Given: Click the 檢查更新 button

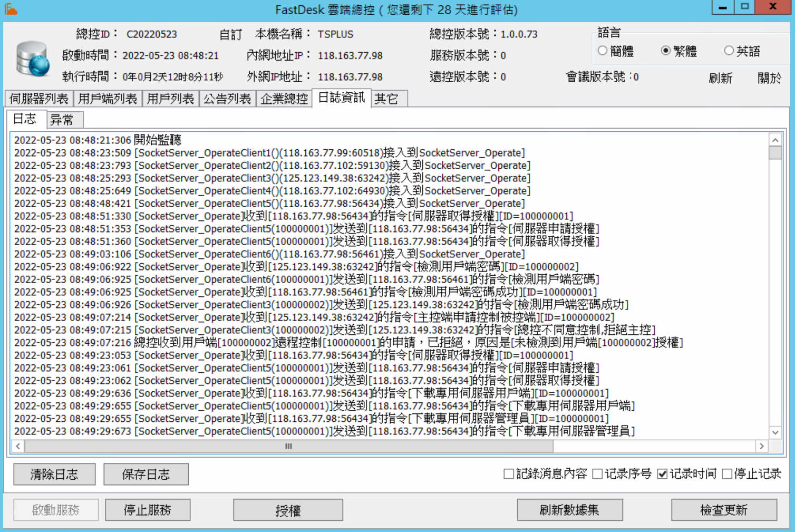Looking at the screenshot, I should pyautogui.click(x=724, y=510).
